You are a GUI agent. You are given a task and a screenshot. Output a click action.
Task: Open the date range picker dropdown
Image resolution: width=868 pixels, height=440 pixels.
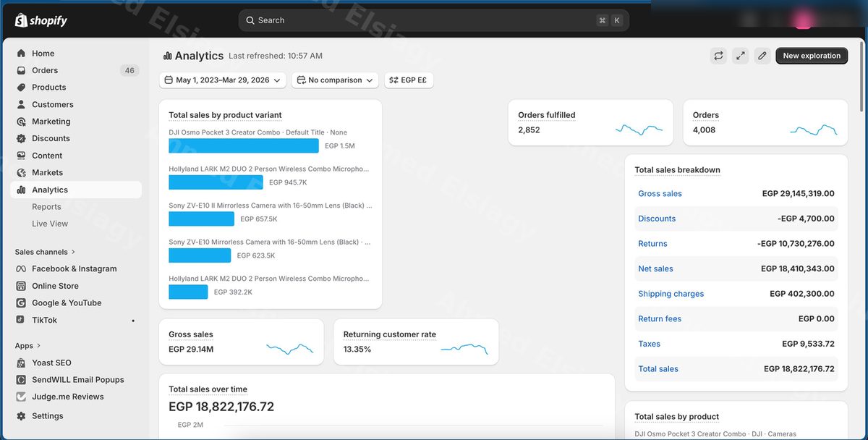pos(223,80)
